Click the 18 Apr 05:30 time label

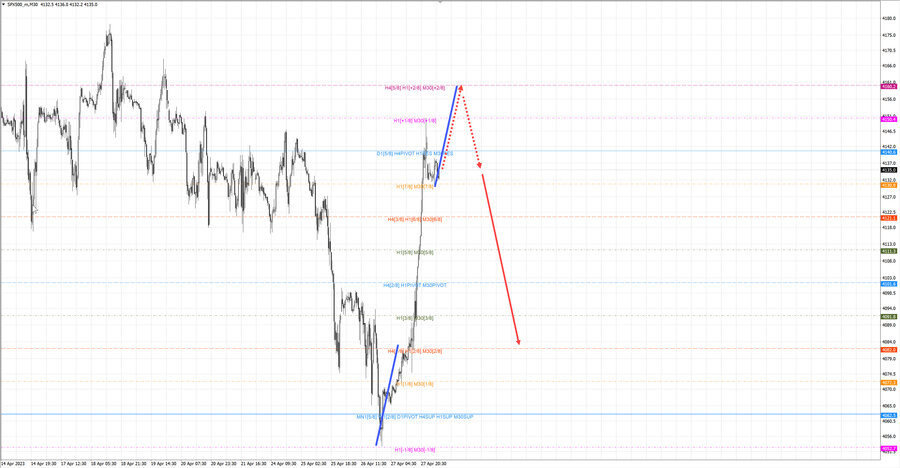103,463
